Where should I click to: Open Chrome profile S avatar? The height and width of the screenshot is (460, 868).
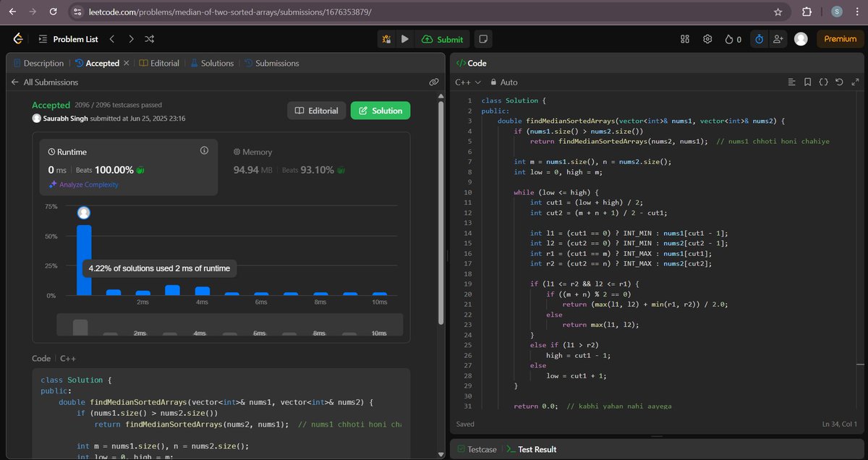(x=837, y=12)
